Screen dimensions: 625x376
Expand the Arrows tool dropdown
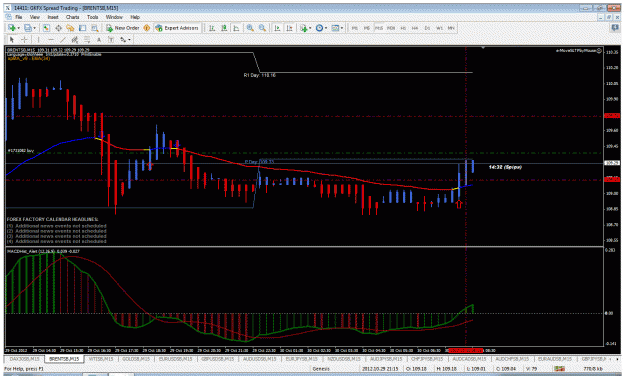[130, 39]
